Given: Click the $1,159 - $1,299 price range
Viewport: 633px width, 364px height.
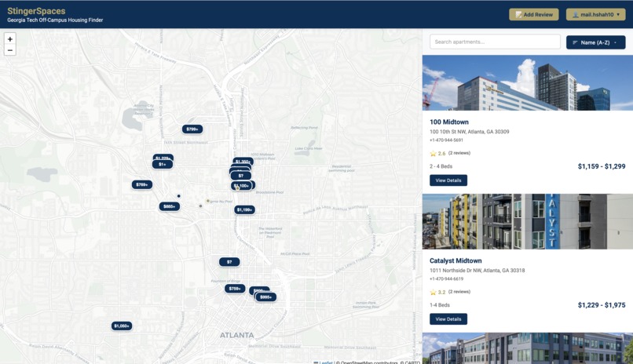Looking at the screenshot, I should 602,166.
